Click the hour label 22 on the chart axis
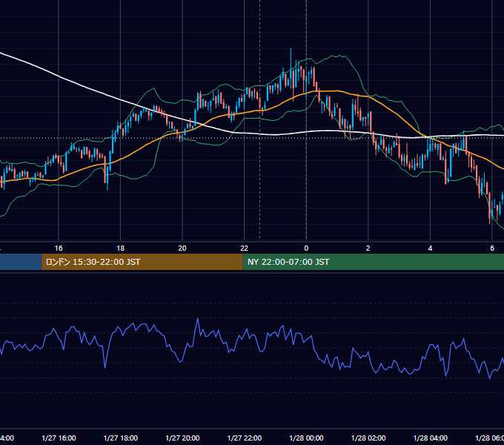The width and height of the screenshot is (504, 445). point(245,248)
